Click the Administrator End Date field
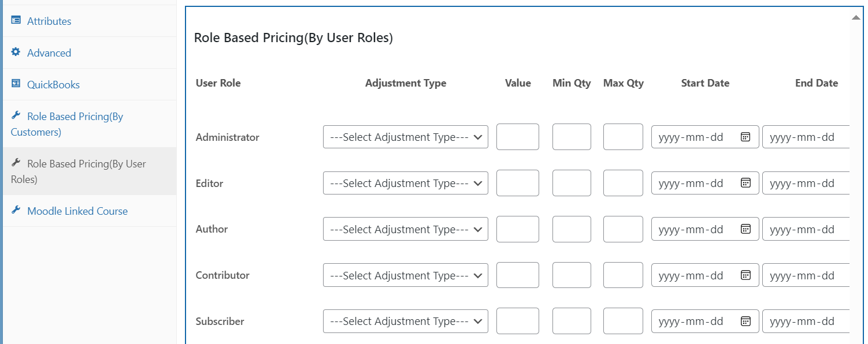 pos(806,137)
